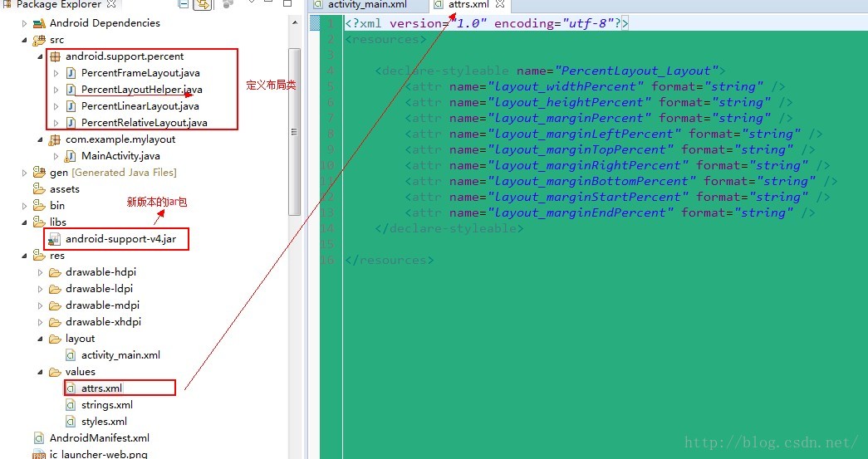
Task: Collapse the libs folder
Action: pos(24,222)
